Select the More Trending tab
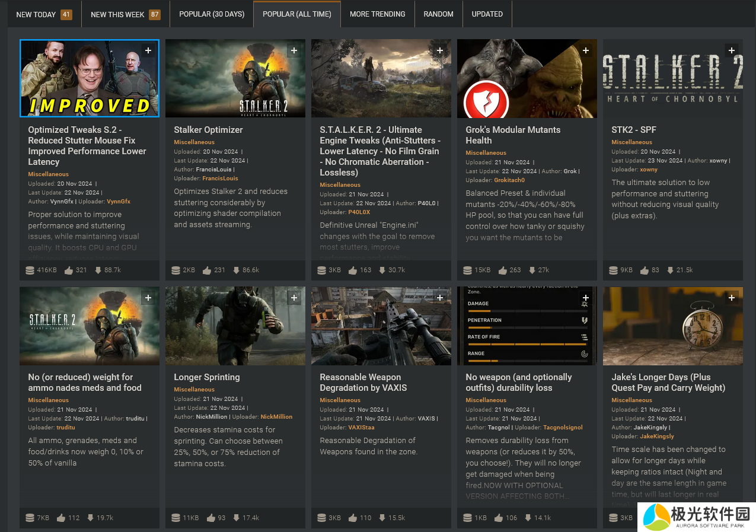 point(377,14)
